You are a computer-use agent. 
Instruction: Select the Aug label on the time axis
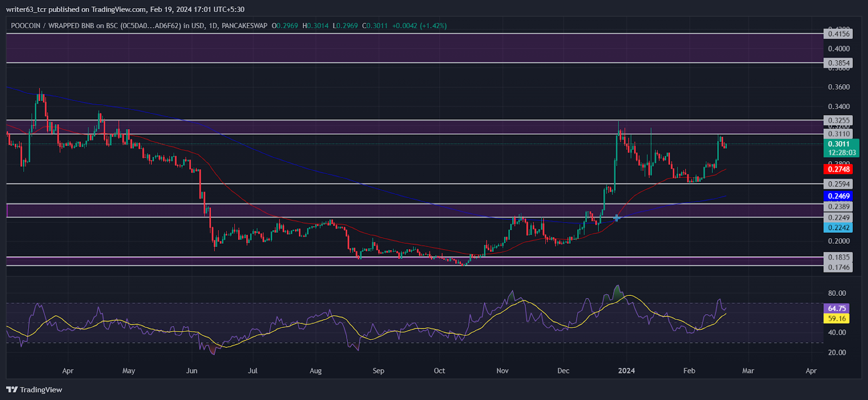pyautogui.click(x=316, y=371)
